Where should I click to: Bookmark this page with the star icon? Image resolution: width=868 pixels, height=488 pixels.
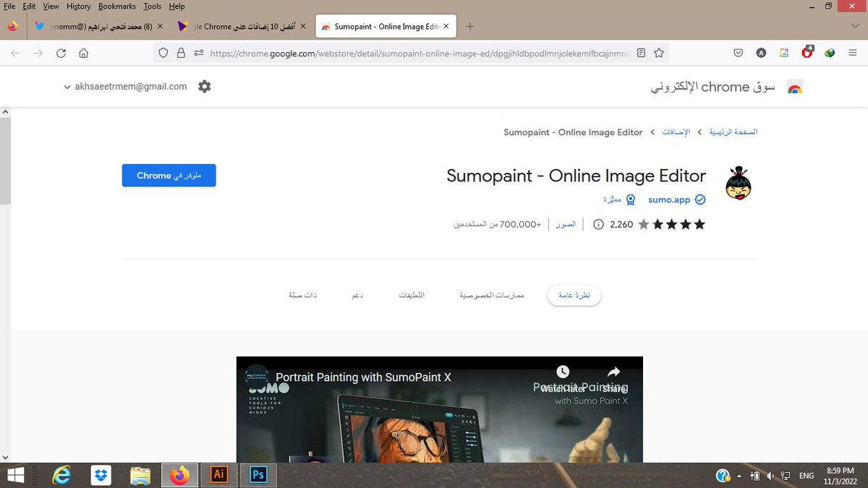coord(658,53)
